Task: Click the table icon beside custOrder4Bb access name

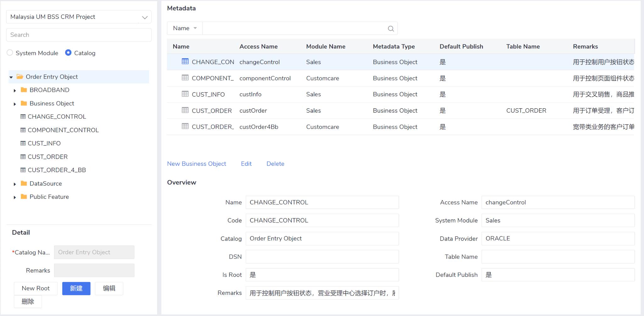Action: (185, 126)
